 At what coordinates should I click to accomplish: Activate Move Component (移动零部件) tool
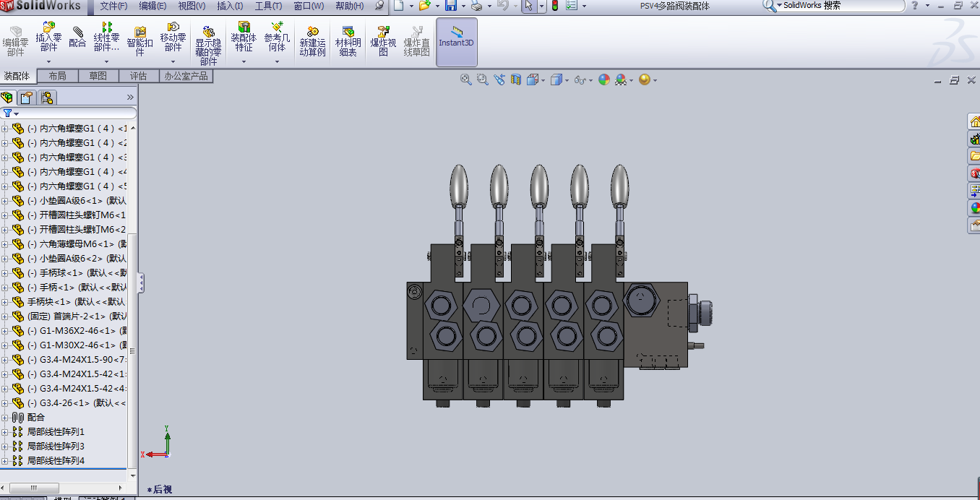pyautogui.click(x=173, y=38)
